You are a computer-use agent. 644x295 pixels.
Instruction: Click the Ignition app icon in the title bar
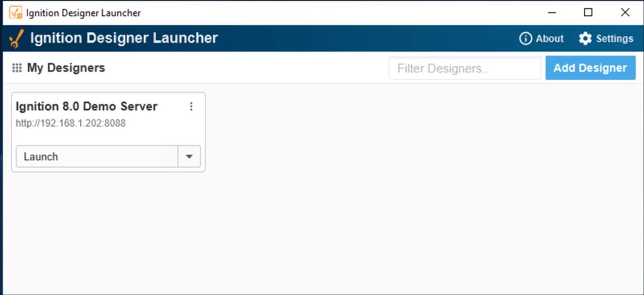pyautogui.click(x=16, y=13)
